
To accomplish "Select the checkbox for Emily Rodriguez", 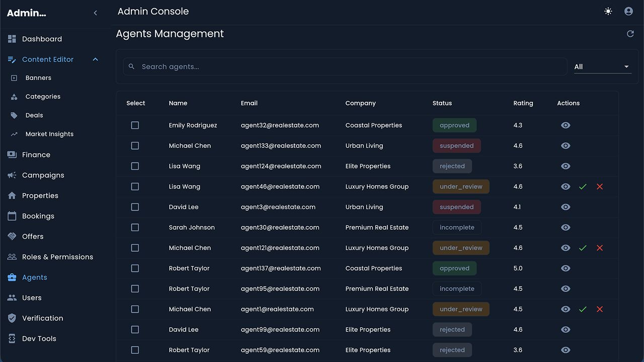I will 135,125.
